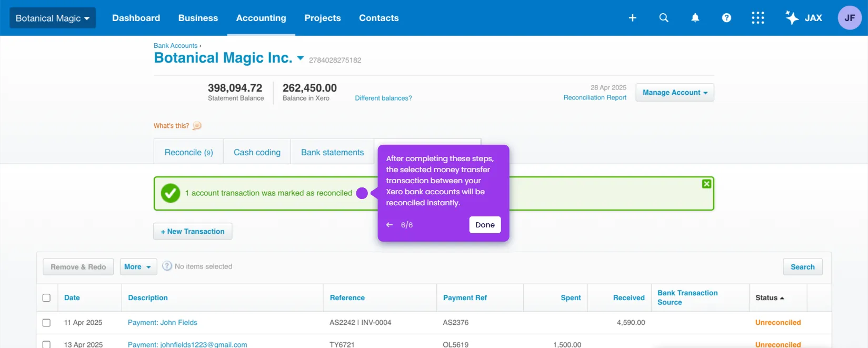Click the What's this? link
Image resolution: width=868 pixels, height=348 pixels.
[171, 126]
